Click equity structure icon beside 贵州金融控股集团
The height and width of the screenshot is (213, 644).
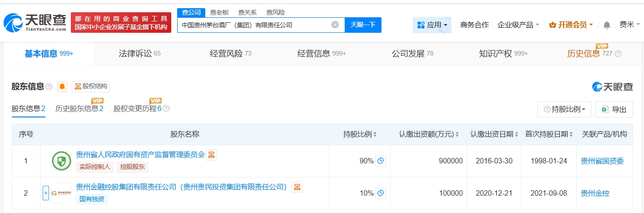pyautogui.click(x=297, y=187)
